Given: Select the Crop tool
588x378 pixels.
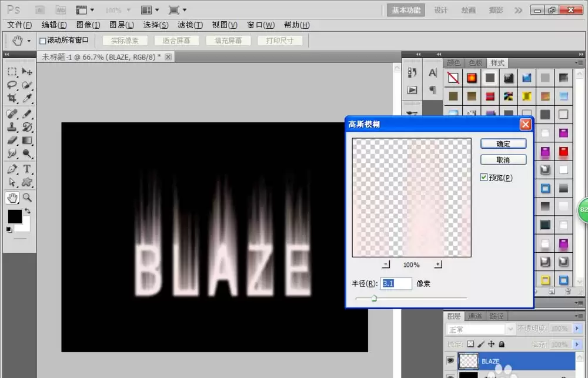Looking at the screenshot, I should point(12,98).
